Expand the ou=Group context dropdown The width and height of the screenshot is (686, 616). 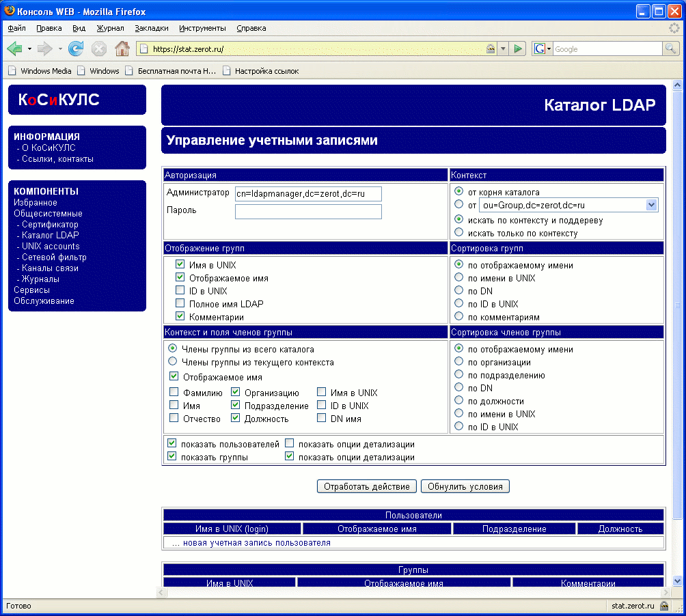point(651,205)
